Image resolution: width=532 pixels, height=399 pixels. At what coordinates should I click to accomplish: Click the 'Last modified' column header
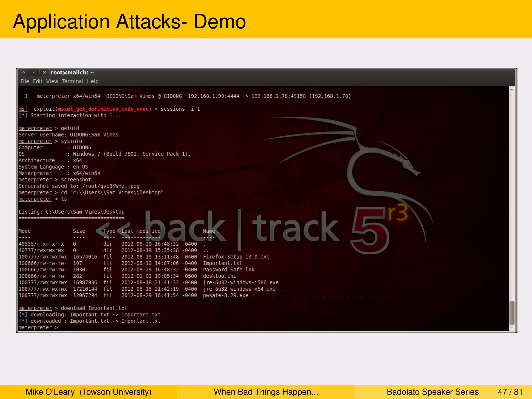click(141, 231)
